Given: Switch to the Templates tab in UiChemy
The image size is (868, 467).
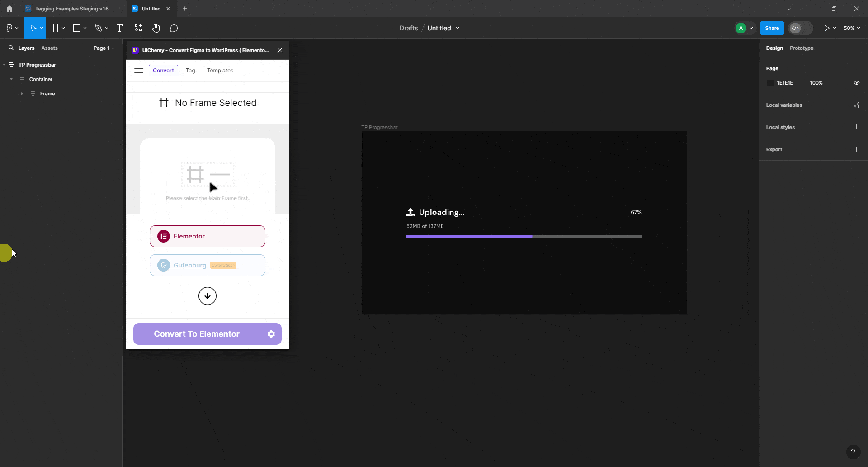Looking at the screenshot, I should [x=220, y=70].
